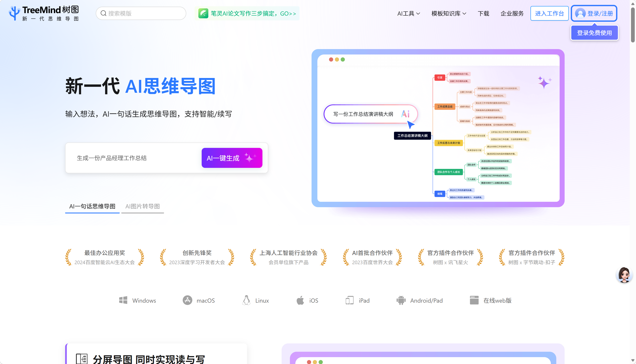Expand the AI工具 dropdown menu
Viewport: 636px width, 364px height.
[408, 14]
